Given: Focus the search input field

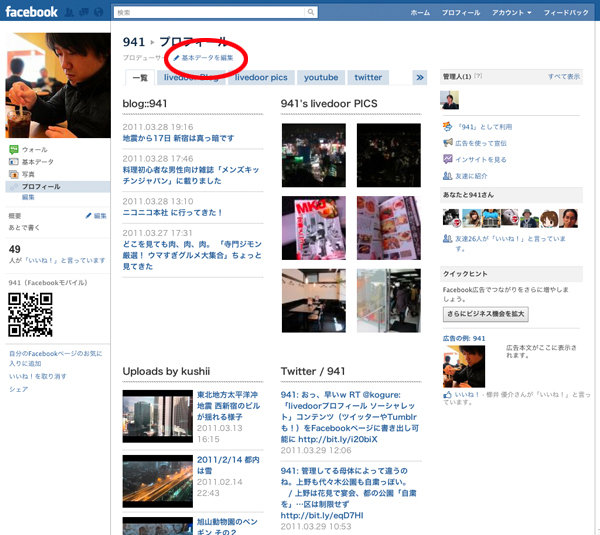Looking at the screenshot, I should pyautogui.click(x=210, y=12).
